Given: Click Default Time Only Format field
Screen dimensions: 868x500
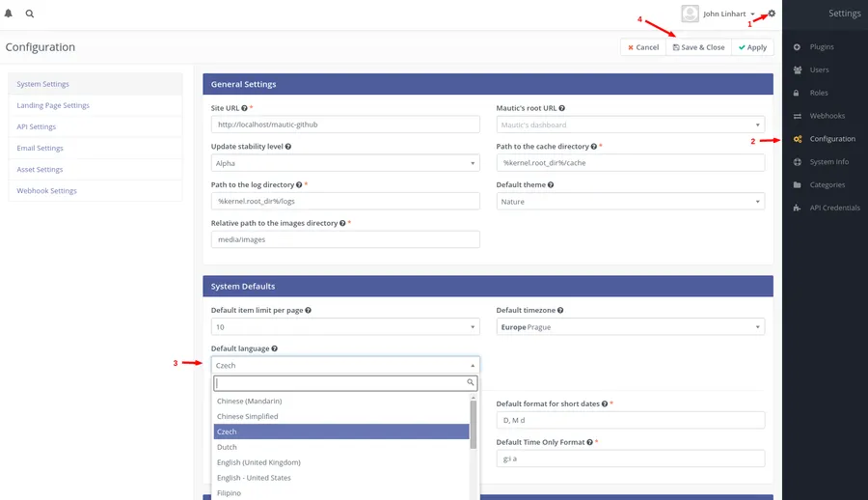Looking at the screenshot, I should pos(631,458).
